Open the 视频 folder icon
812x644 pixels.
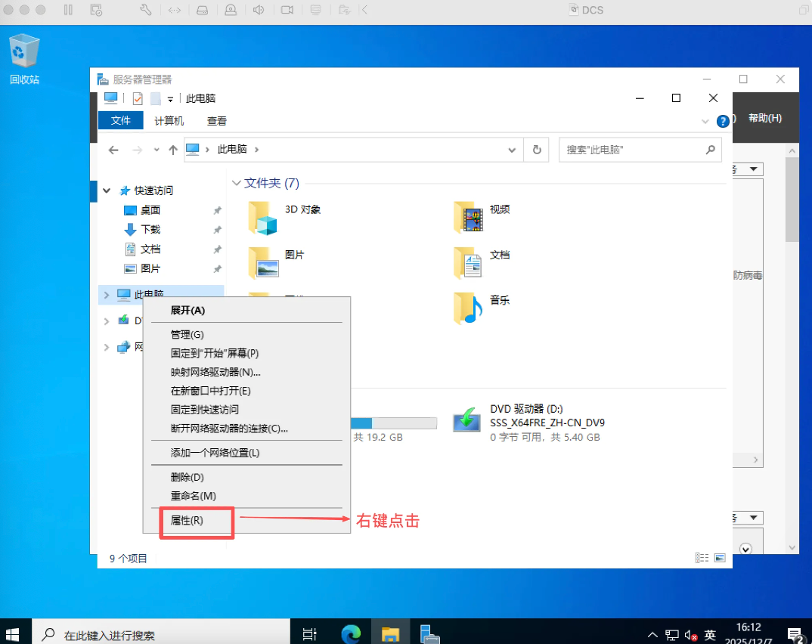(469, 218)
